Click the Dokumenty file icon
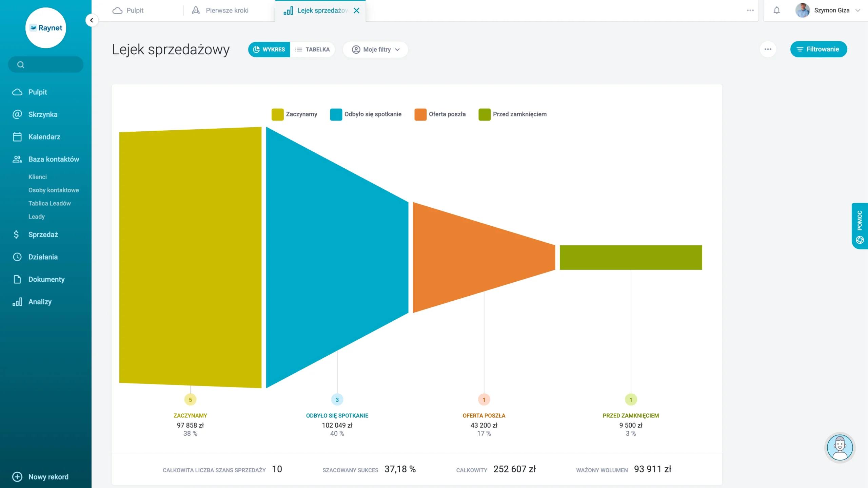Screen dimensions: 868x488 [17, 279]
